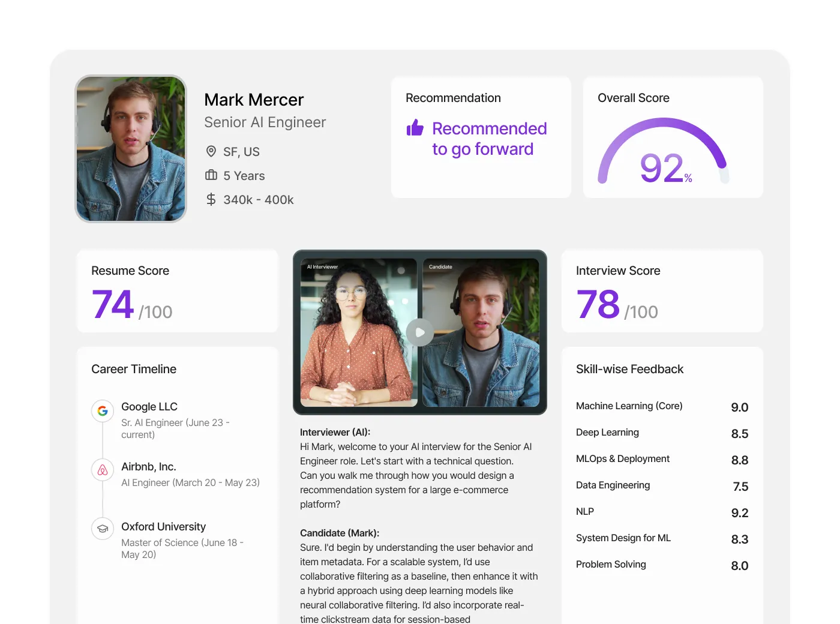Click the location pin icon beside SF, US
The height and width of the screenshot is (624, 840).
pos(211,151)
